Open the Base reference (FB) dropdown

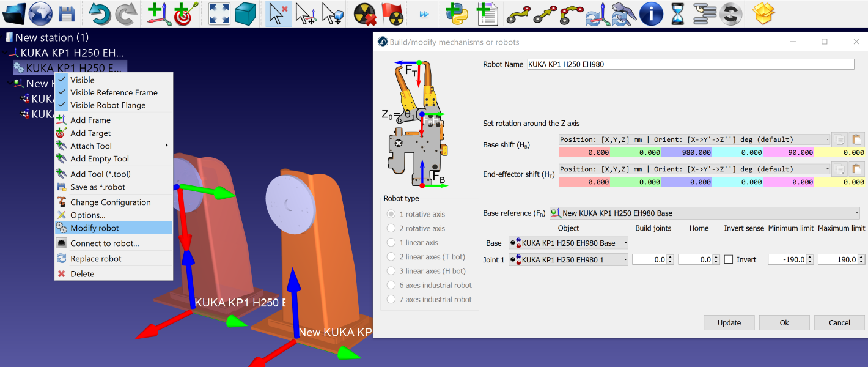point(704,213)
